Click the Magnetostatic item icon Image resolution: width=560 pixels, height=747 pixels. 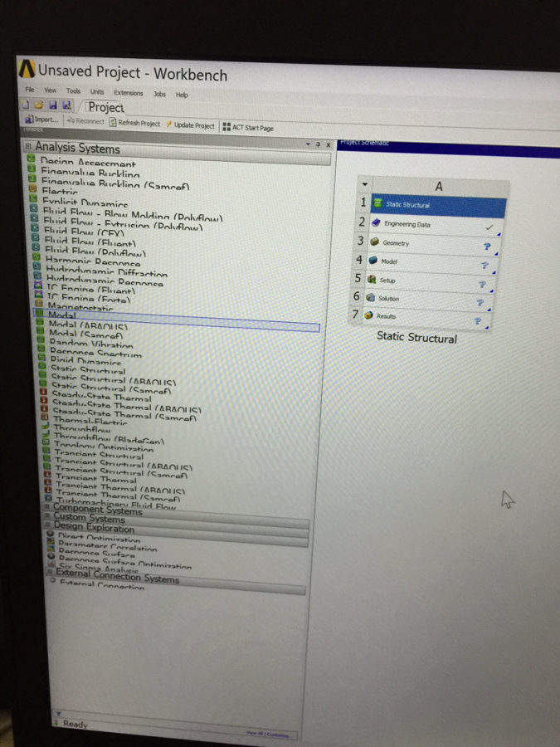coord(38,304)
